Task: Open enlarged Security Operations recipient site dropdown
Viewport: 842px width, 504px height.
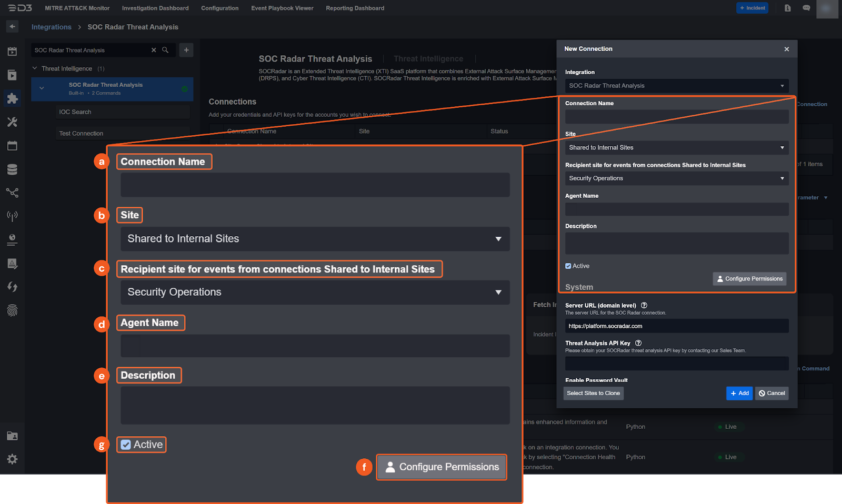Action: (315, 292)
